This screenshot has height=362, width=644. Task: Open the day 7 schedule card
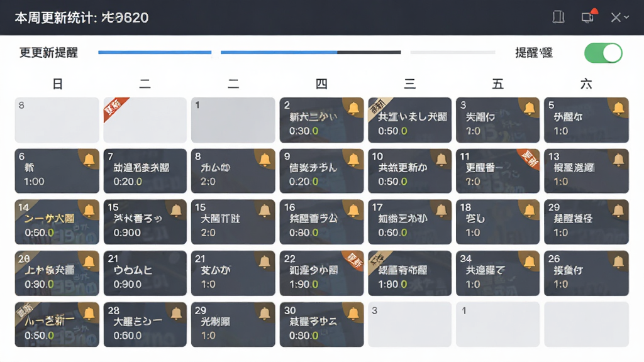[145, 171]
